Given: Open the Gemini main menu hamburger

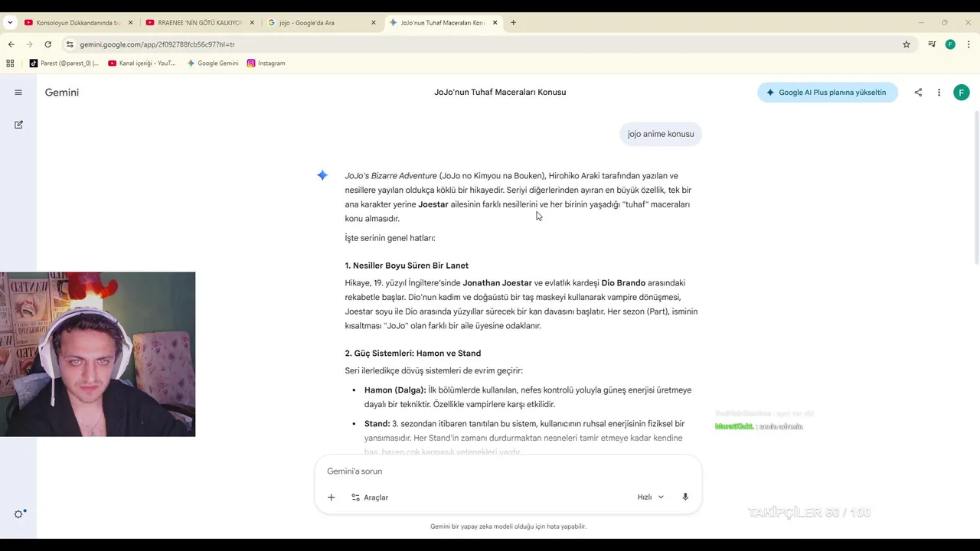Looking at the screenshot, I should point(18,93).
